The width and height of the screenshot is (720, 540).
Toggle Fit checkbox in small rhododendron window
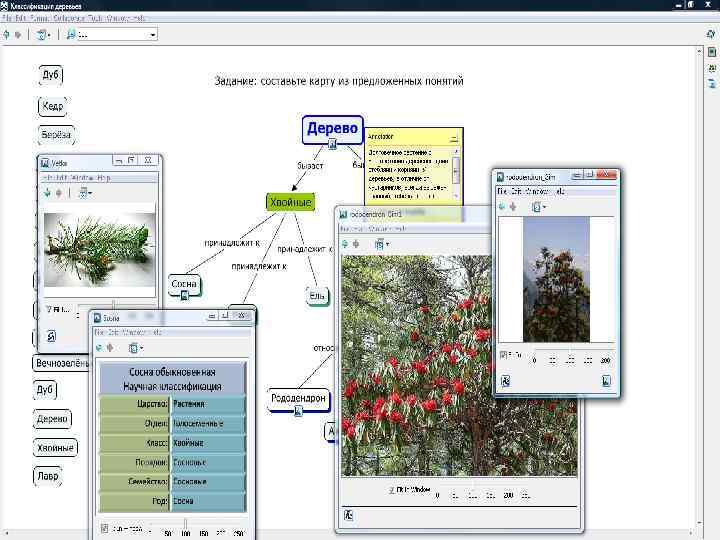click(x=503, y=354)
